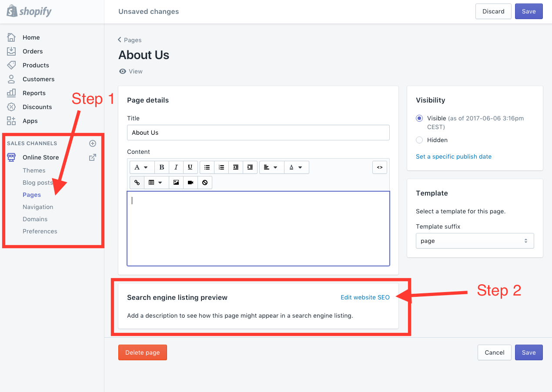Insert an image into the page content
Image resolution: width=552 pixels, height=392 pixels.
(176, 183)
